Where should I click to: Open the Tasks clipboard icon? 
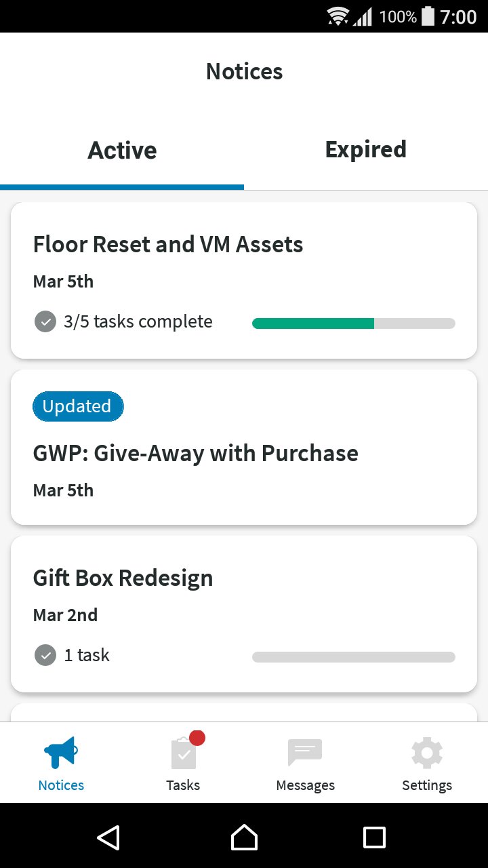183,753
